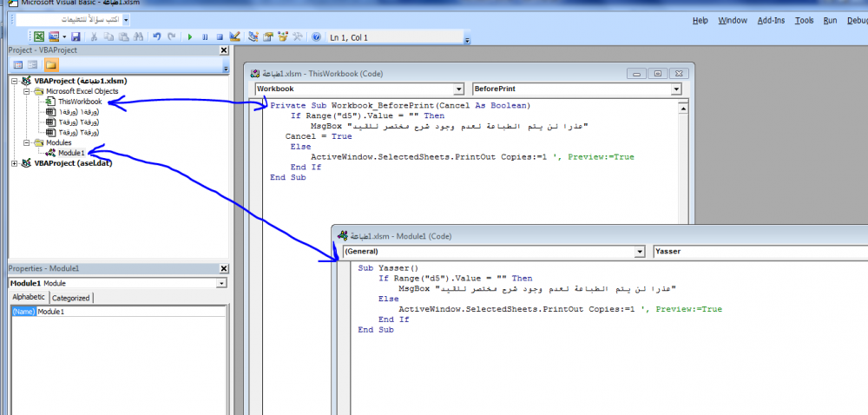Image resolution: width=868 pixels, height=415 pixels.
Task: Open the Workbook object dropdown
Action: [x=458, y=89]
